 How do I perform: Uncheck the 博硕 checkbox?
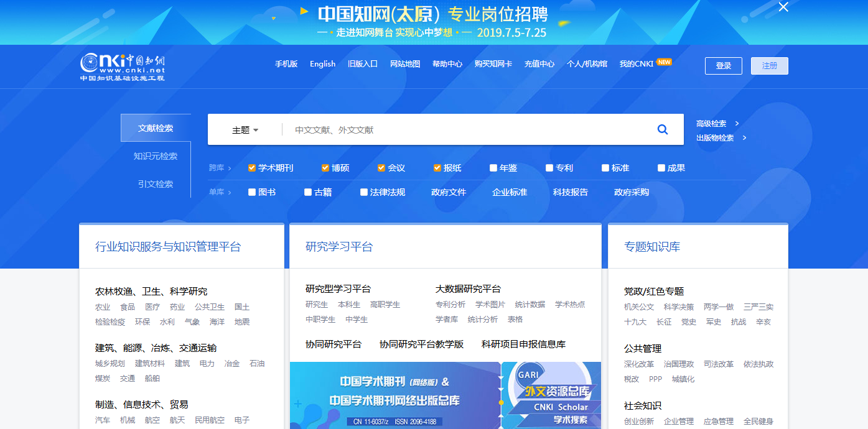tap(325, 168)
